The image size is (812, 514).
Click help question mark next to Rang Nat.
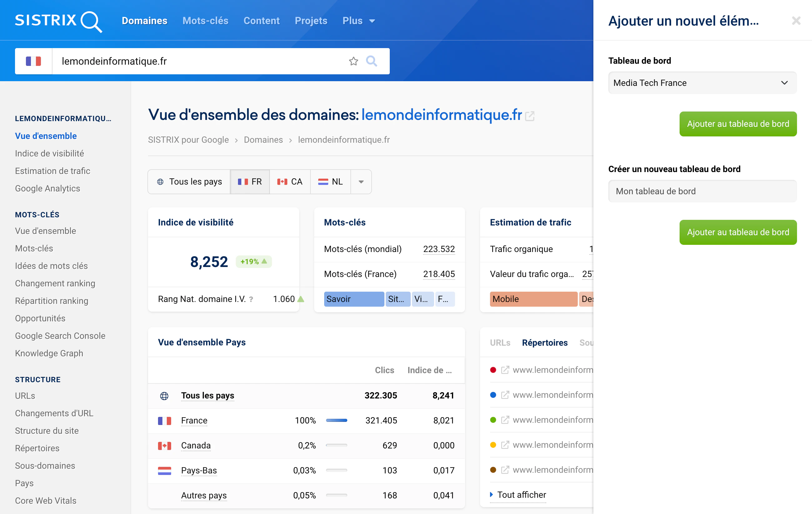(251, 299)
